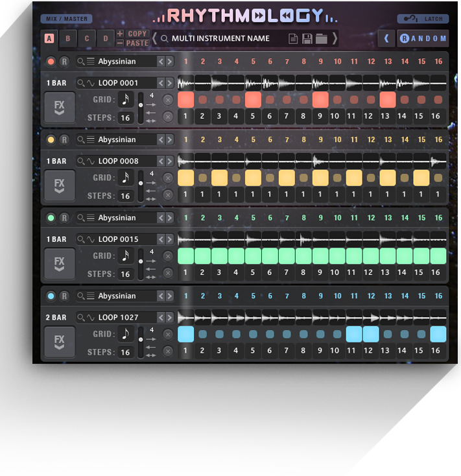Viewport: 461px width, 476px height.
Task: Open the LOOP 0015 loop selector
Action: pos(116,239)
